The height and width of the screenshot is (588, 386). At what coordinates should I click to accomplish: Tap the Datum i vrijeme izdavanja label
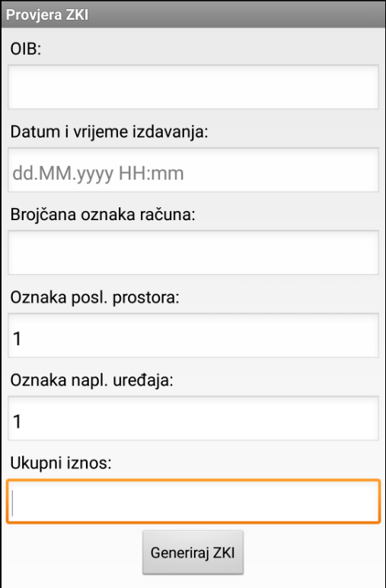pyautogui.click(x=109, y=132)
